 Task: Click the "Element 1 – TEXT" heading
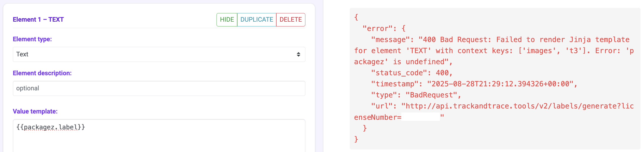(38, 20)
